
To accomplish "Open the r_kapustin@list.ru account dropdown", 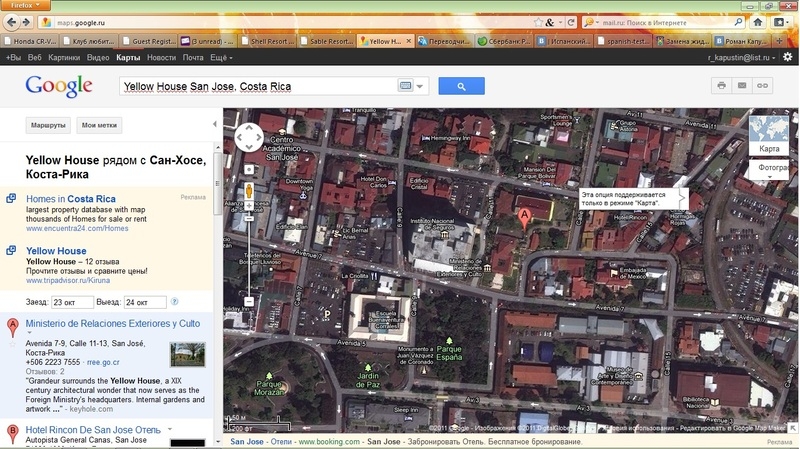I will coord(741,58).
